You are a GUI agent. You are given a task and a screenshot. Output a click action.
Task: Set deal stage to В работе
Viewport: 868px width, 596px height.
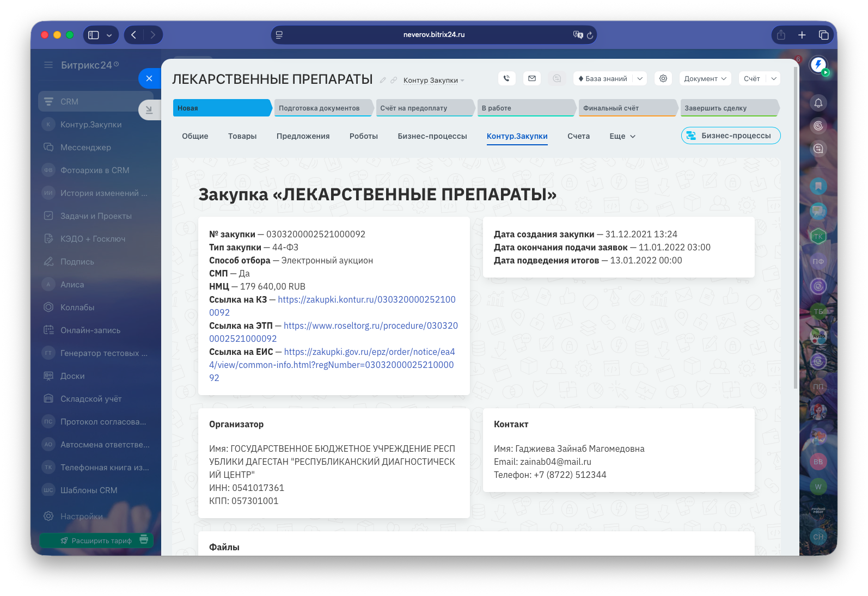click(x=525, y=108)
